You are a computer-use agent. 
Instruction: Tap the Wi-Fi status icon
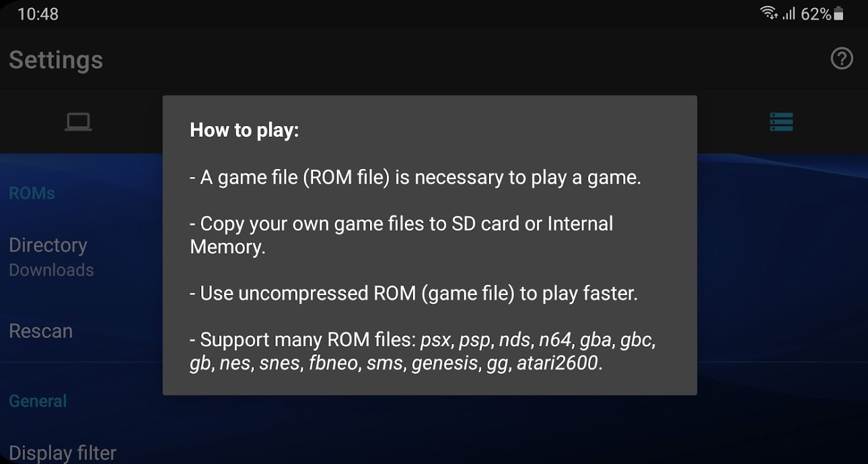pos(769,13)
